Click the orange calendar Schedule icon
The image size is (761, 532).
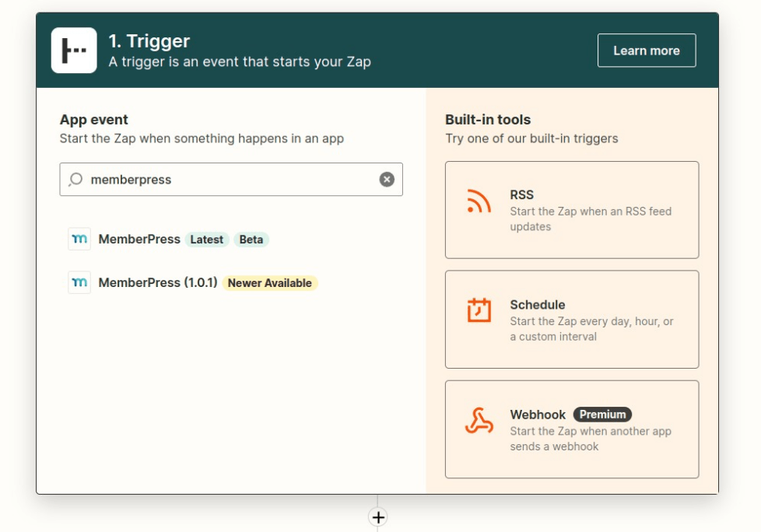(479, 310)
